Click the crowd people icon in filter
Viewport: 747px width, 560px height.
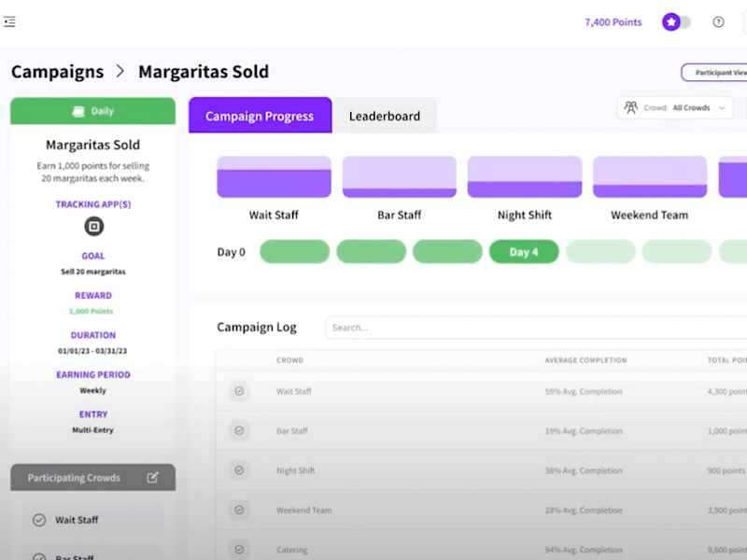pos(631,107)
